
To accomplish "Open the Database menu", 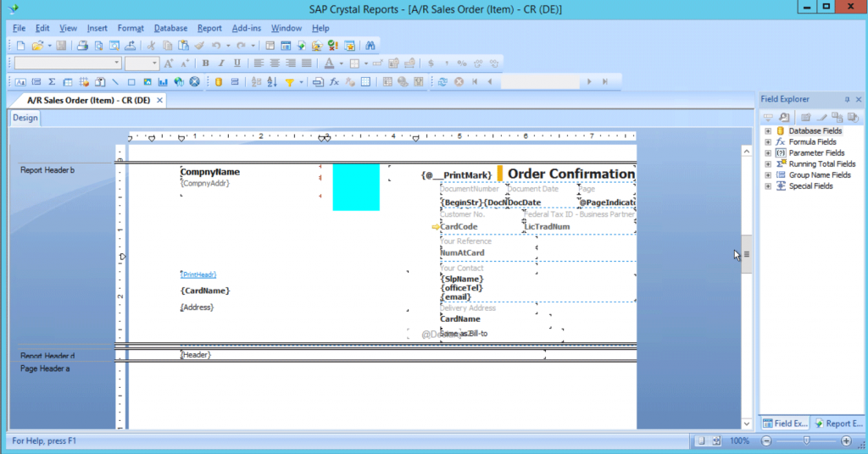I will [170, 28].
